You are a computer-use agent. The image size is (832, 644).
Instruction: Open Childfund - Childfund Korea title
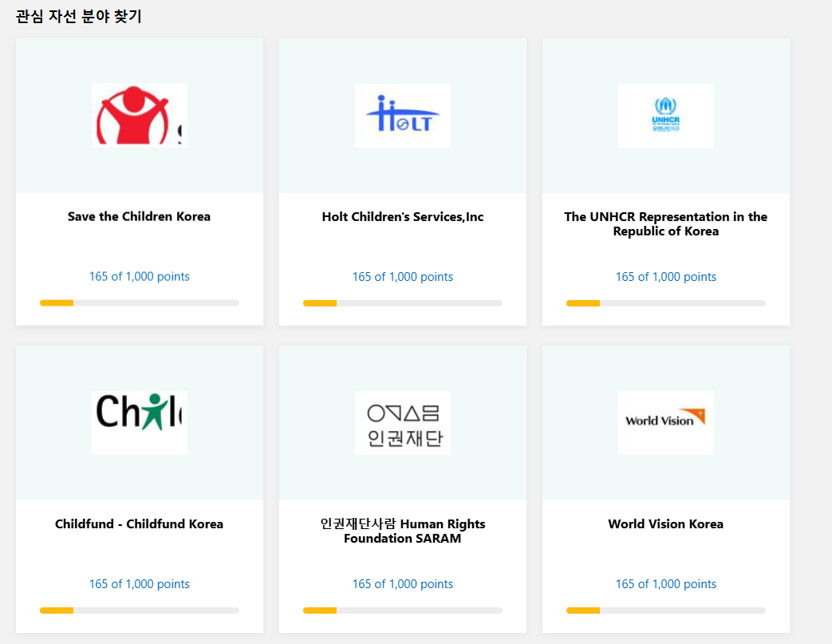tap(139, 524)
